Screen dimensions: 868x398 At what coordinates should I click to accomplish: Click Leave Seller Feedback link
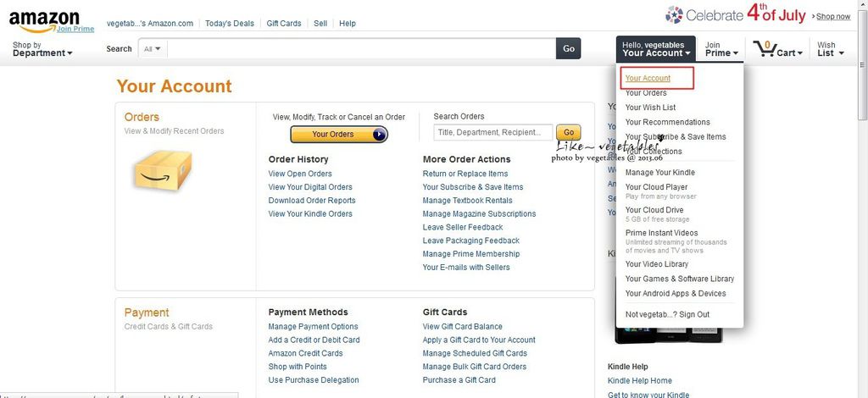(463, 227)
